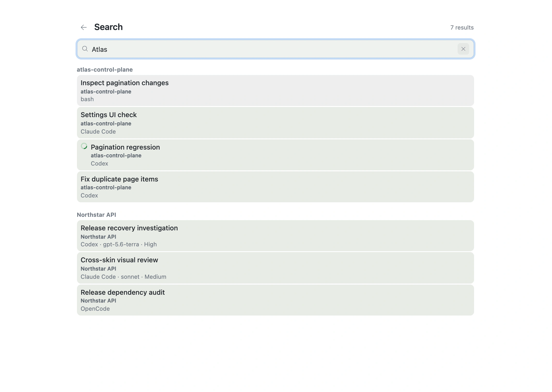Click Northstar API under Release recovery investigation
This screenshot has width=552, height=392.
[98, 237]
